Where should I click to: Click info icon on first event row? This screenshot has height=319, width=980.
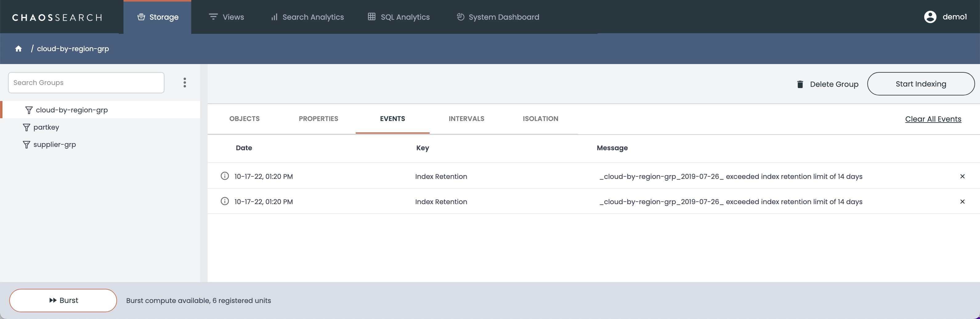tap(225, 176)
